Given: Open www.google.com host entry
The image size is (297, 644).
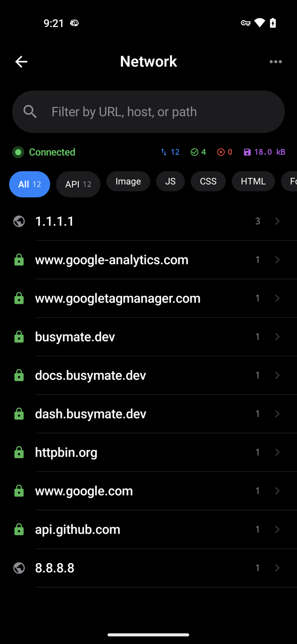Looking at the screenshot, I should [148, 491].
